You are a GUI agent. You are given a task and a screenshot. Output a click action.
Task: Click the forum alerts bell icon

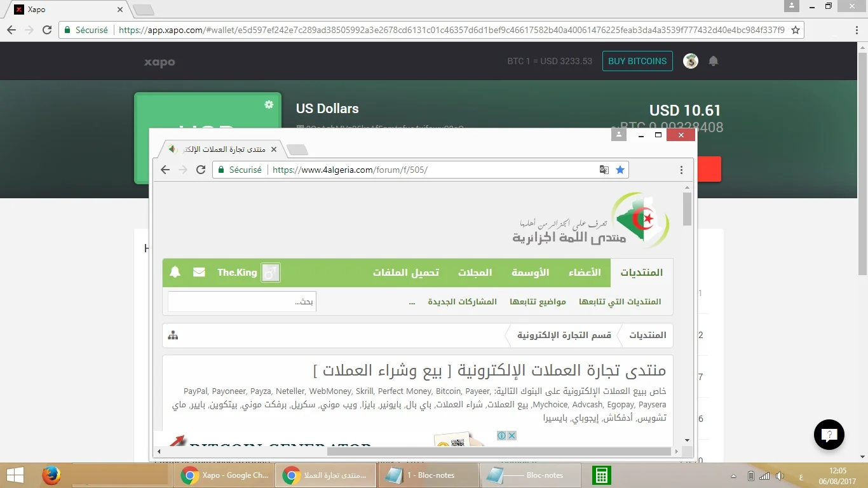pos(175,273)
